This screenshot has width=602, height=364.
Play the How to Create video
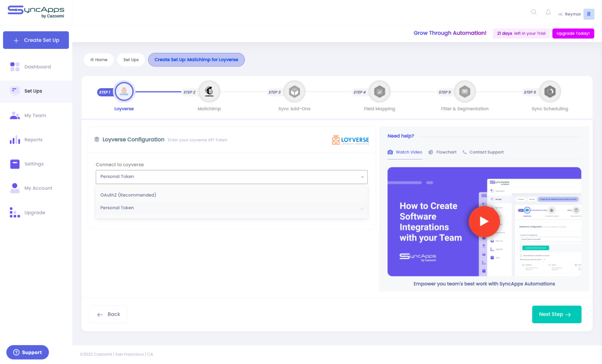tap(484, 221)
